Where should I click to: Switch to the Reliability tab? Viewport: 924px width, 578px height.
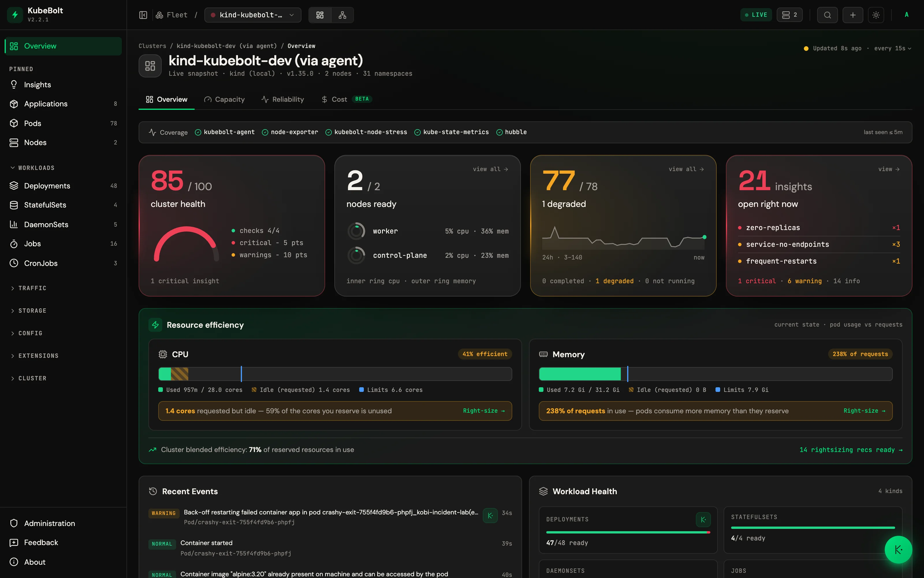(283, 99)
